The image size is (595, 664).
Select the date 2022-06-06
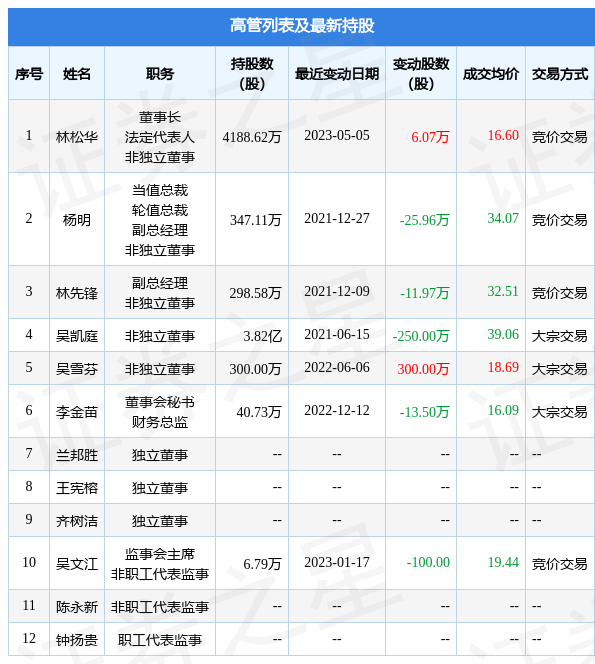coord(337,367)
